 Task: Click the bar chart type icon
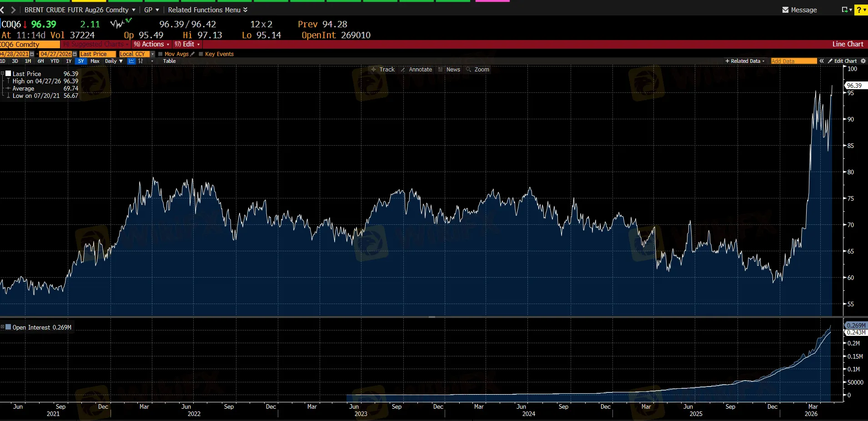140,61
